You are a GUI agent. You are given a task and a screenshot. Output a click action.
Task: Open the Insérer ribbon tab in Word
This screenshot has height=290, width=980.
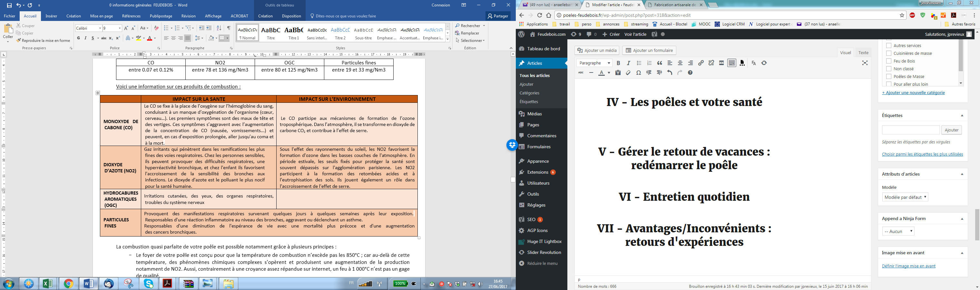[x=51, y=16]
